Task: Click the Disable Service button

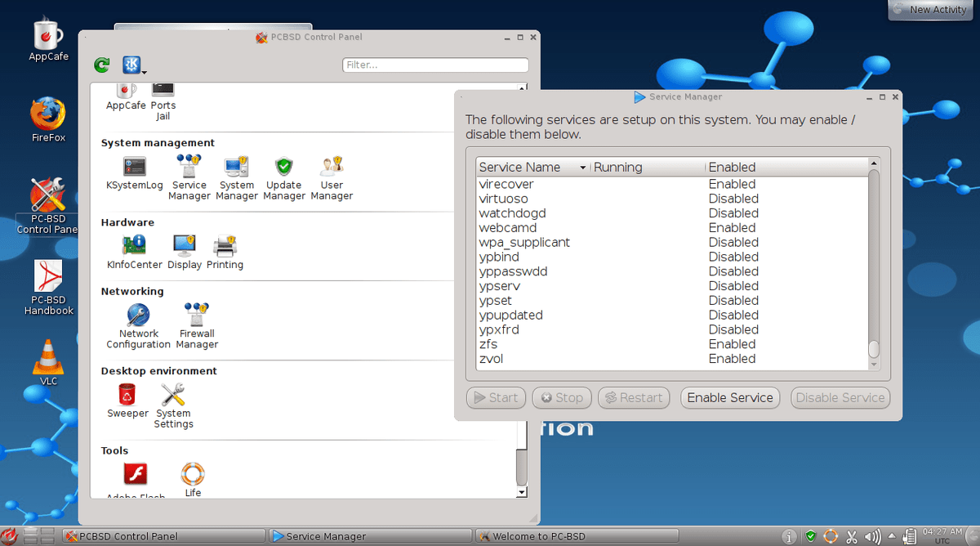Action: (840, 397)
